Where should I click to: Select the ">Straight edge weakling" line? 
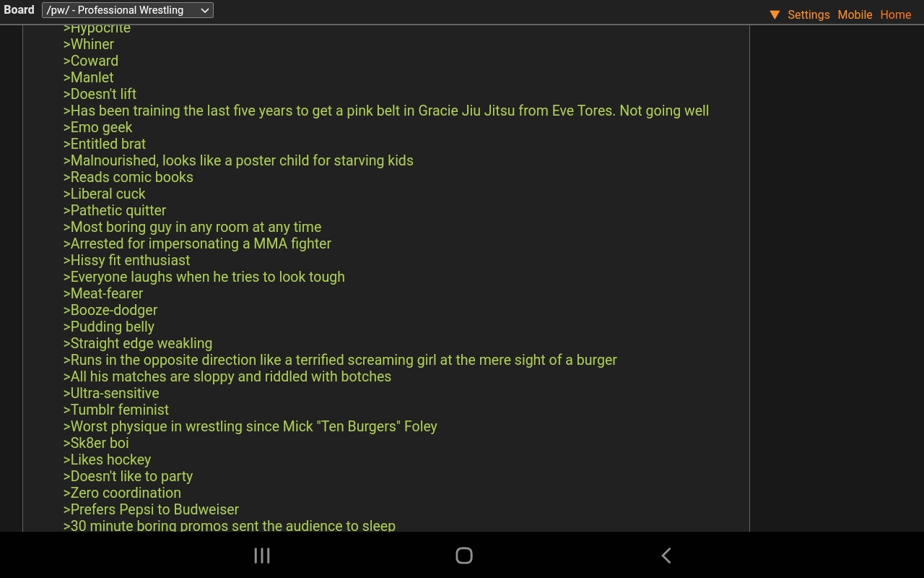coord(138,343)
